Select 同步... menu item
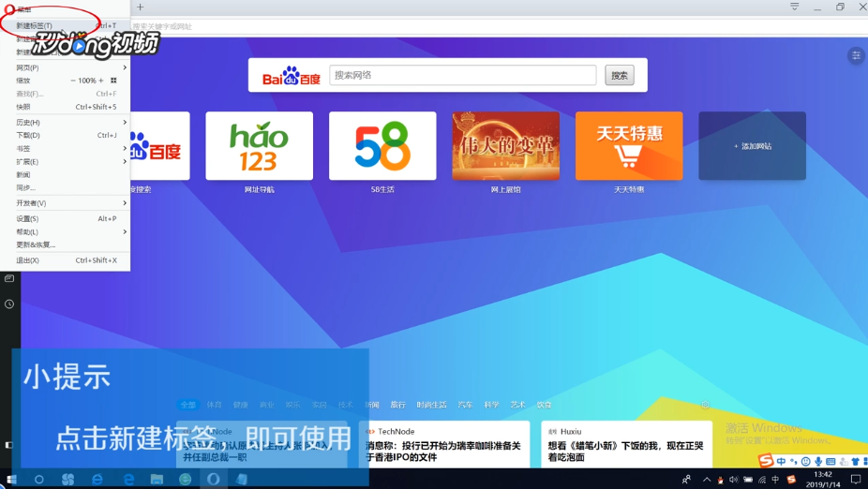The image size is (868, 489). coord(66,187)
